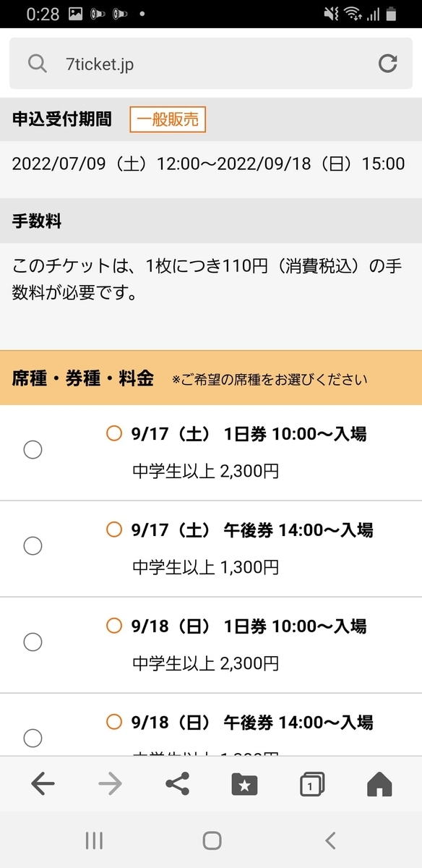Tap Android home navigation button
Viewport: 422px width, 868px height.
pos(212,840)
